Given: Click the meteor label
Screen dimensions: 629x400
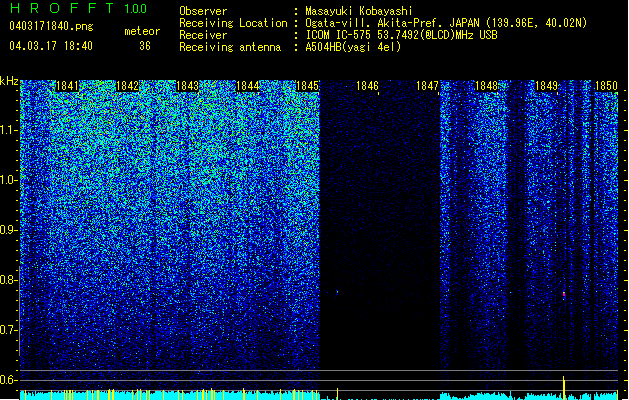Looking at the screenshot, I should (142, 31).
